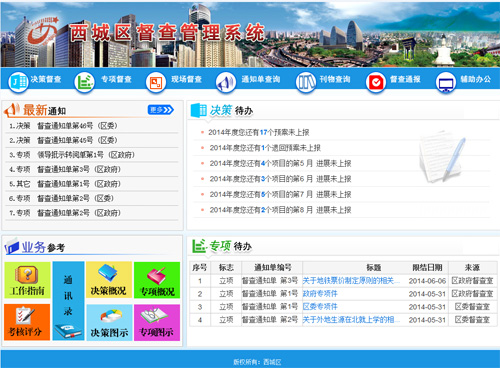This screenshot has height=368, width=500.
Task: Open the 政府专项件 title link
Action: (x=320, y=294)
